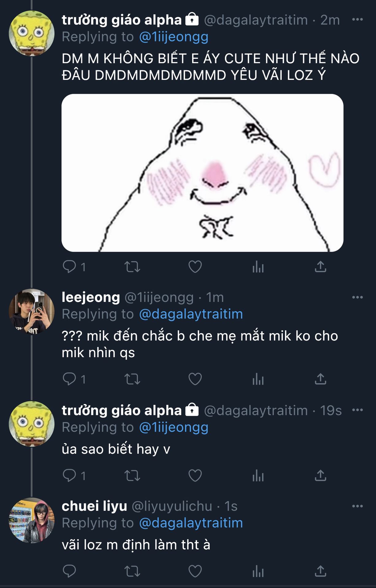
Task: Open more options on leejeong's tweet
Action: [x=357, y=297]
